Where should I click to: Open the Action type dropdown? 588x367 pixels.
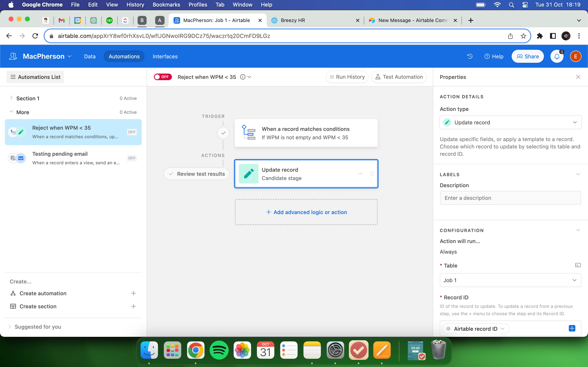(x=510, y=122)
